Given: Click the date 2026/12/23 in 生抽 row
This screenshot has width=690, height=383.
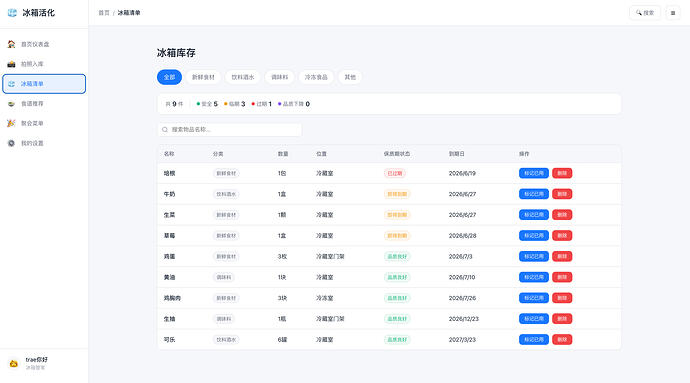Looking at the screenshot, I should click(463, 319).
